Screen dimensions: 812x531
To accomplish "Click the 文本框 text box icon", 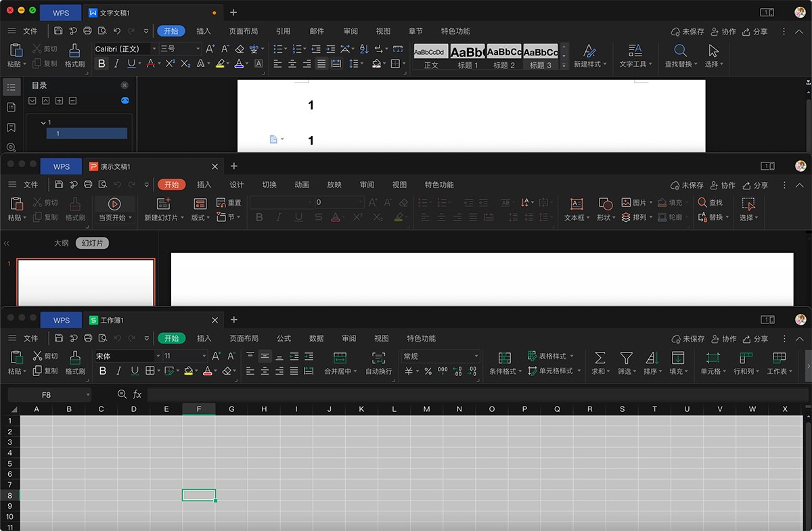I will point(577,204).
